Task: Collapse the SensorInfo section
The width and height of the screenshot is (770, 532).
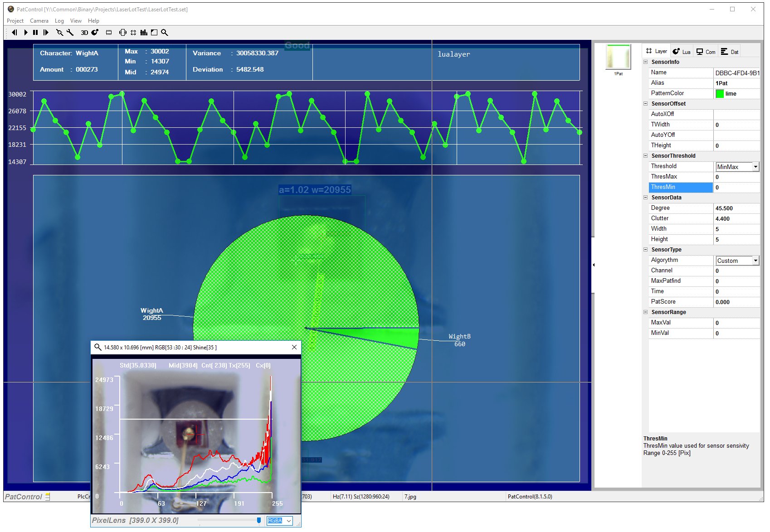Action: point(646,62)
